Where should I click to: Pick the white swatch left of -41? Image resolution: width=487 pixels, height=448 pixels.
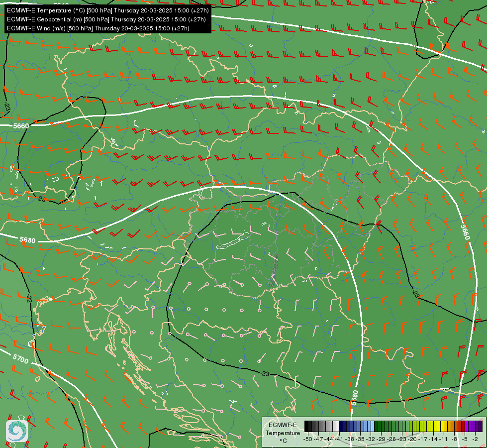pyautogui.click(x=338, y=426)
